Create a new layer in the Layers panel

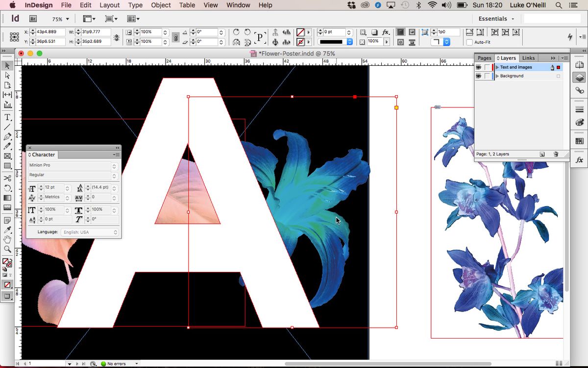(x=542, y=154)
